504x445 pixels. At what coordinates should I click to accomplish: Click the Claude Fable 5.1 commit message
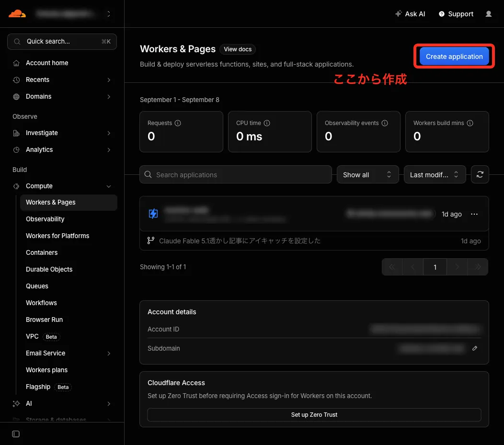240,241
